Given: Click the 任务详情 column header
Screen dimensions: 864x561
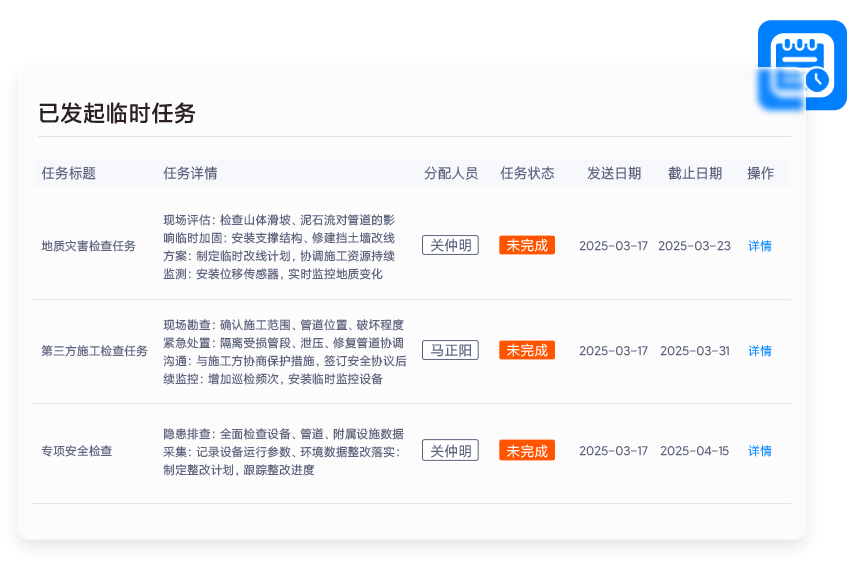Looking at the screenshot, I should tap(190, 173).
